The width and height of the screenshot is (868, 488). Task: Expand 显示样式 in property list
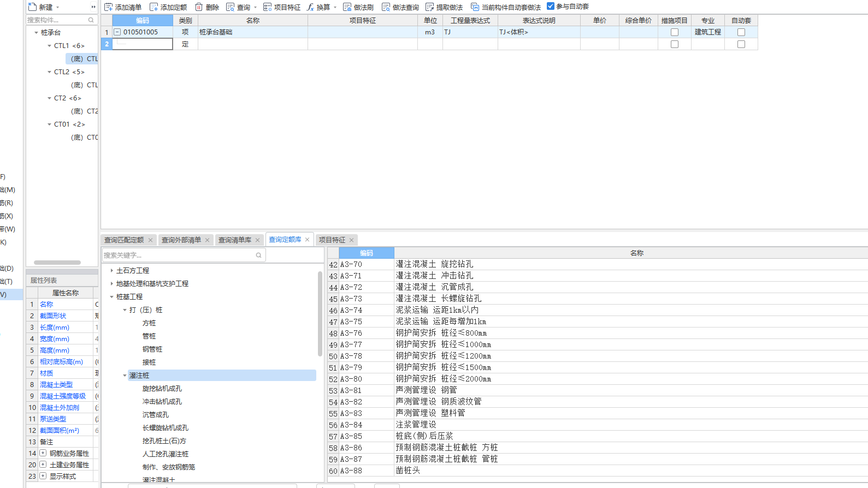pyautogui.click(x=43, y=476)
